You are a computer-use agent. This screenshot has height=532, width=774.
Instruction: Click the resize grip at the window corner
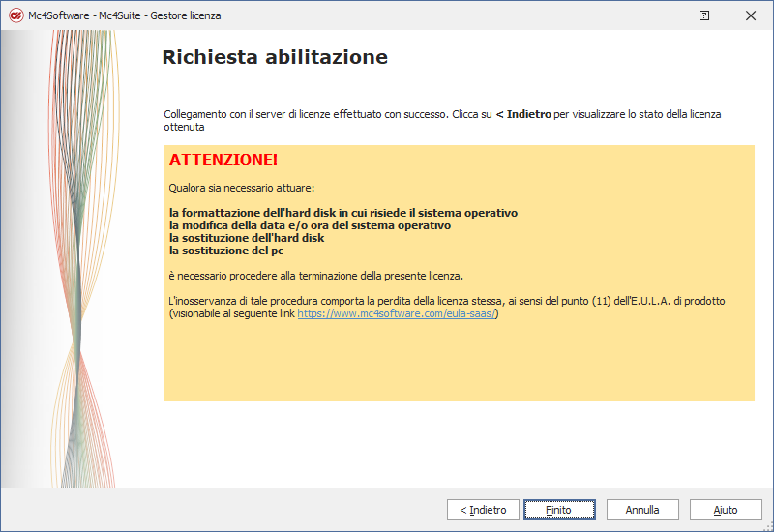(769, 527)
